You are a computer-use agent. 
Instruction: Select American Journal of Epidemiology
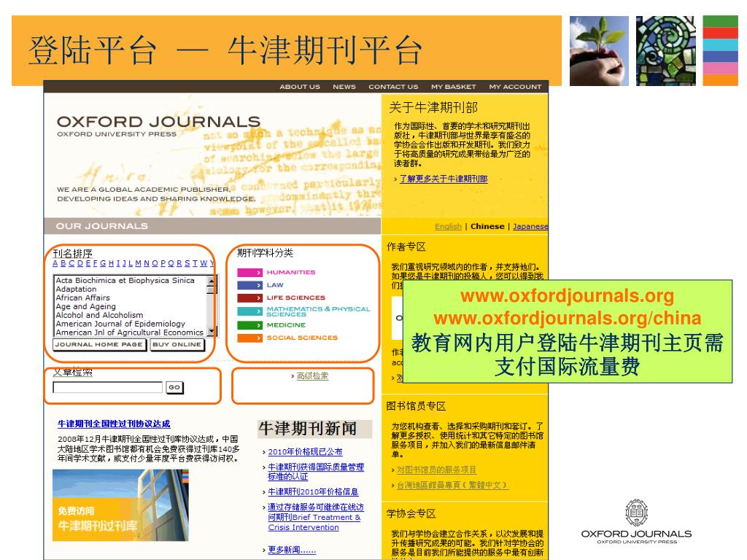(x=120, y=323)
